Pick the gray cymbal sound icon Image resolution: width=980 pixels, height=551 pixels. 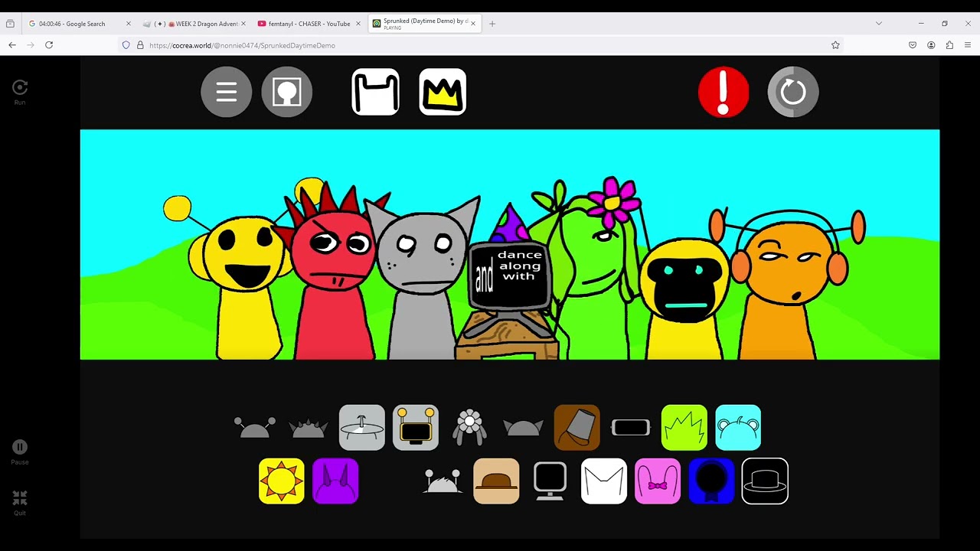point(362,428)
